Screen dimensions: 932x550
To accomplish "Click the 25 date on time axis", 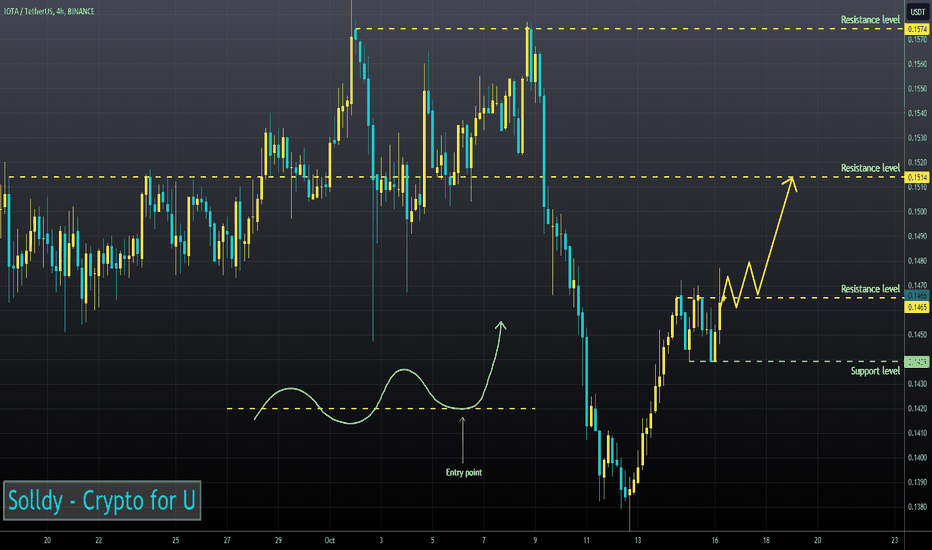I will pyautogui.click(x=175, y=540).
